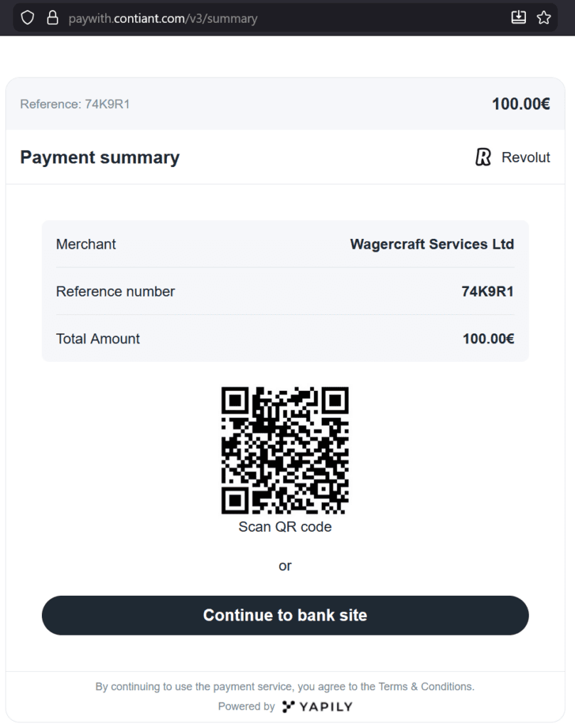Viewport: 575px width, 728px height.
Task: Click the QR code image
Action: [x=284, y=450]
